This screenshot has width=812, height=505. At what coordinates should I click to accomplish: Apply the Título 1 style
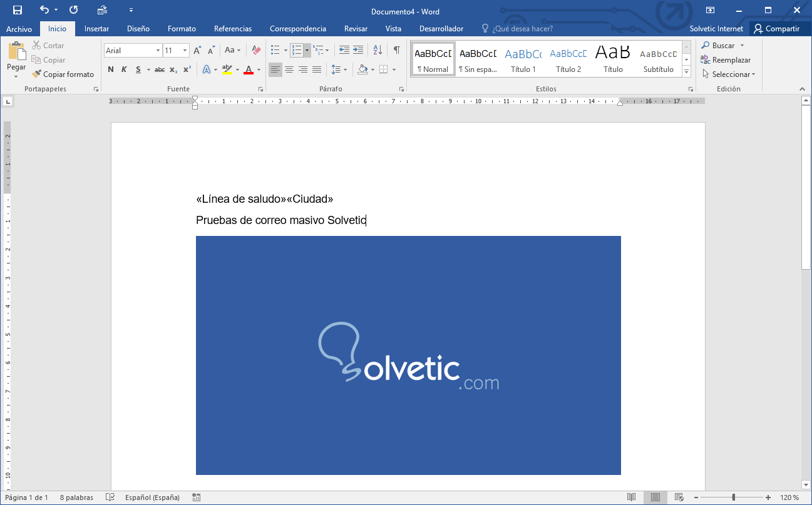click(523, 59)
